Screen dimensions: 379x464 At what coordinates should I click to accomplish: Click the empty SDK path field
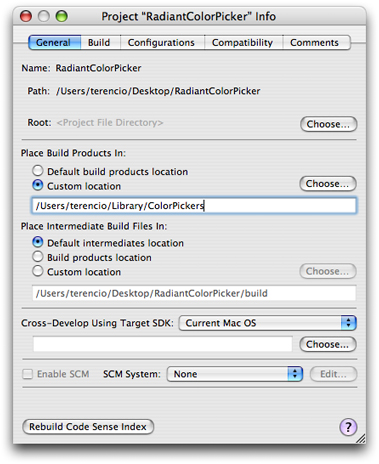pos(163,344)
